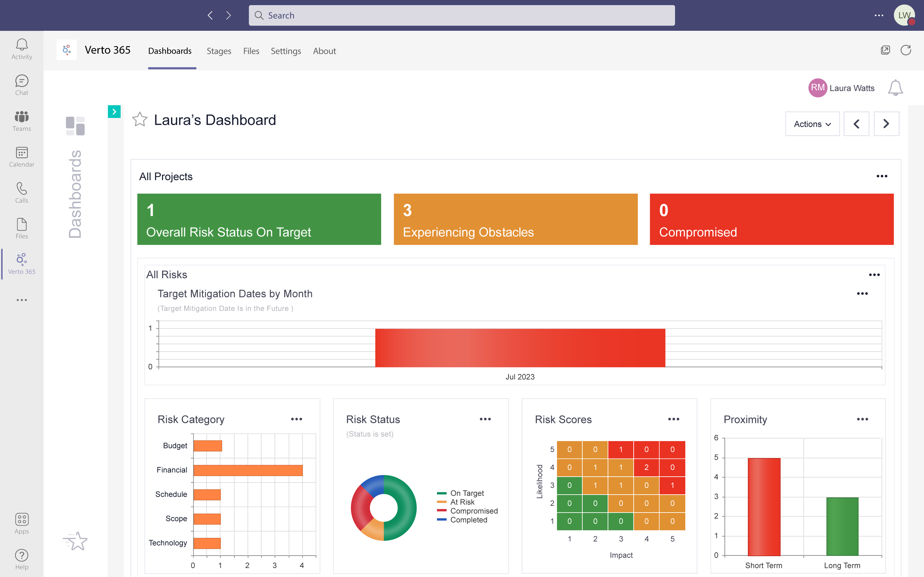Click the Verto notification bell icon
Screen dimensions: 924x577
(895, 88)
